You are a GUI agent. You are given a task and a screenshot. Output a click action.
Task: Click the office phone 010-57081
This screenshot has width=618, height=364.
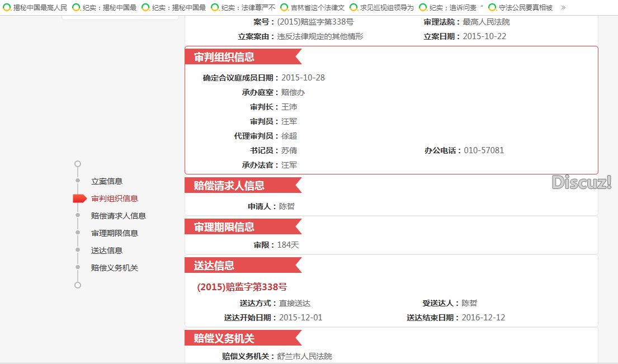click(x=484, y=150)
